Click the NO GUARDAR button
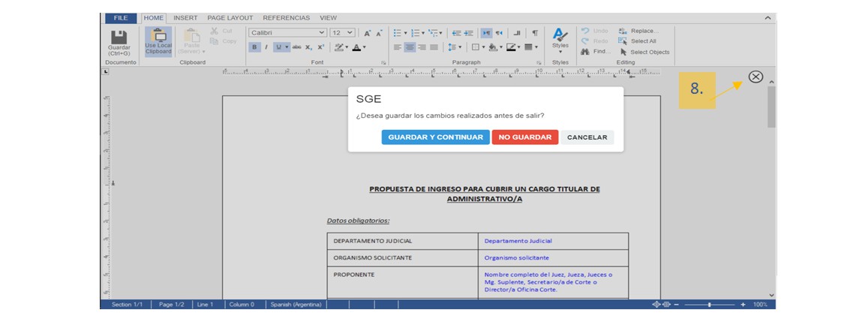The height and width of the screenshot is (328, 868). pyautogui.click(x=524, y=137)
